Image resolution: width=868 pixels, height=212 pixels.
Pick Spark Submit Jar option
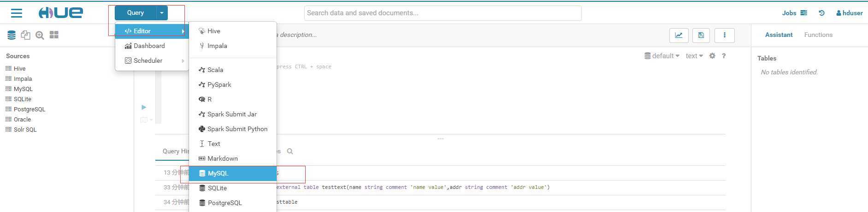[233, 114]
